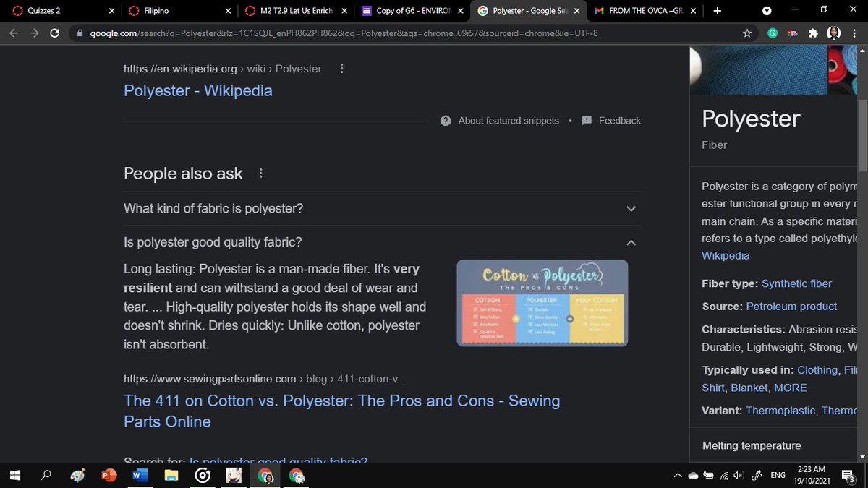This screenshot has width=868, height=488.
Task: Switch to M2 T2.9 Let Us Enrich tab
Action: 296,11
